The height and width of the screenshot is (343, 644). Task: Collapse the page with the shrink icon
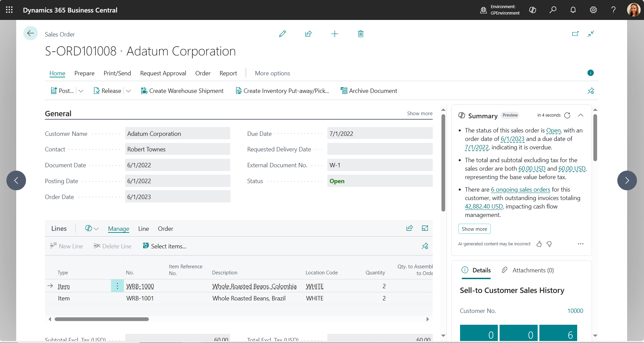tap(591, 34)
